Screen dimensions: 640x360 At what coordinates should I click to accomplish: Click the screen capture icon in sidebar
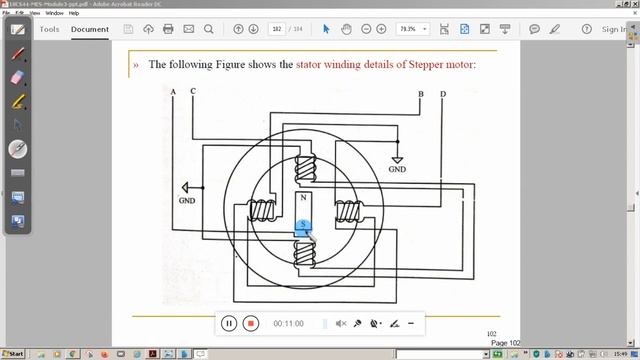tap(18, 221)
